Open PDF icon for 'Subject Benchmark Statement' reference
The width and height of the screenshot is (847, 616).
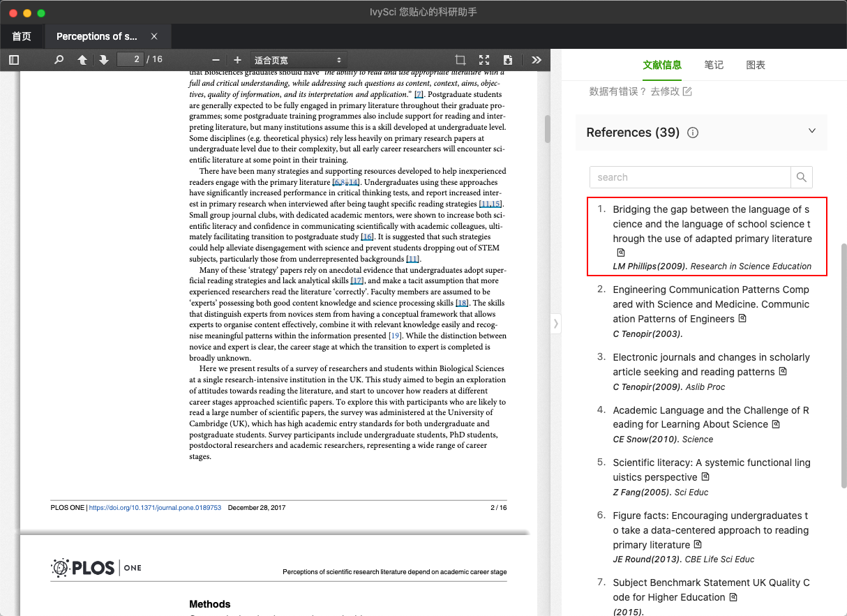[x=733, y=596]
